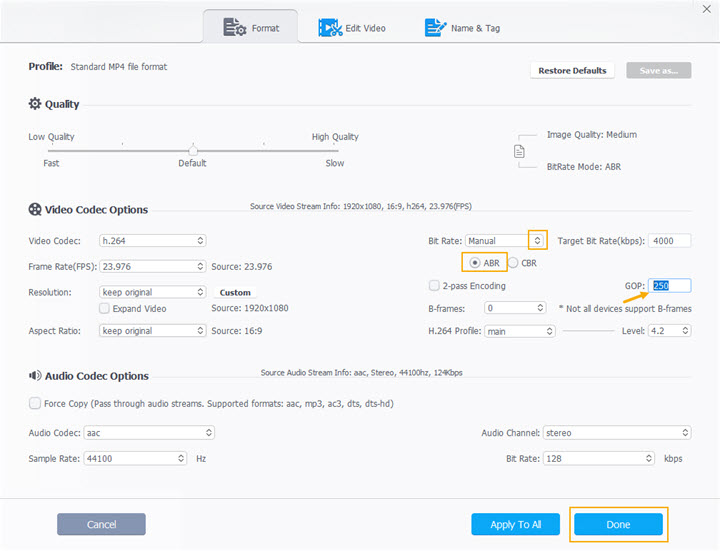This screenshot has width=720, height=551.
Task: Click the 'Image Quality: Medium' text
Action: pos(592,135)
